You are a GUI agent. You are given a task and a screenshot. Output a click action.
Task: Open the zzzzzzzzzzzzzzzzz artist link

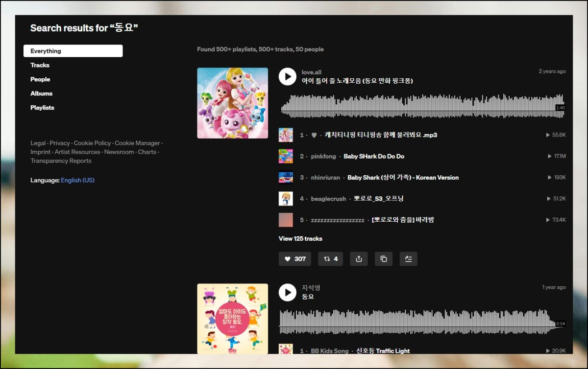tap(338, 220)
